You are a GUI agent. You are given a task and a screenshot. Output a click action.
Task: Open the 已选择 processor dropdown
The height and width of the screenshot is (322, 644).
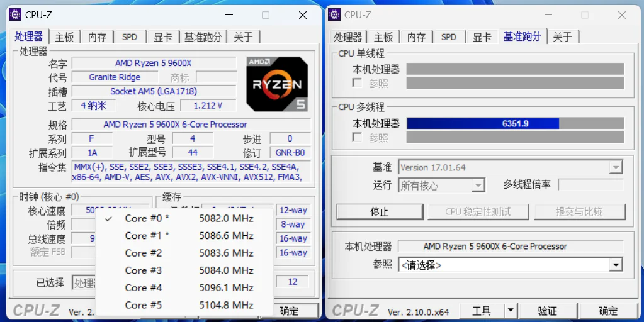point(84,282)
